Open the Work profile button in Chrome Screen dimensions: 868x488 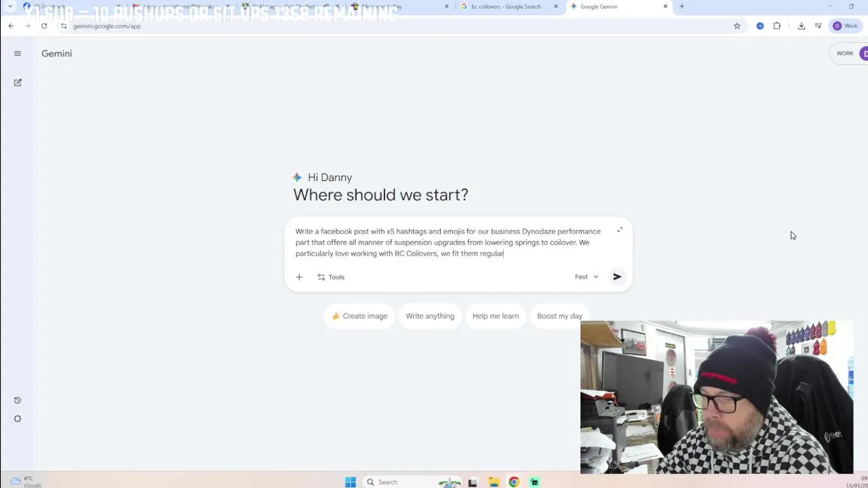(x=846, y=26)
